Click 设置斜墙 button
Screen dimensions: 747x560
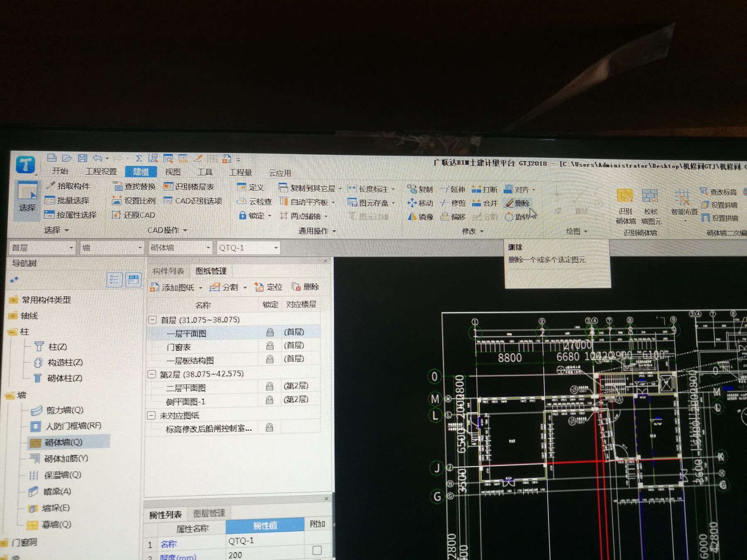pyautogui.click(x=719, y=205)
